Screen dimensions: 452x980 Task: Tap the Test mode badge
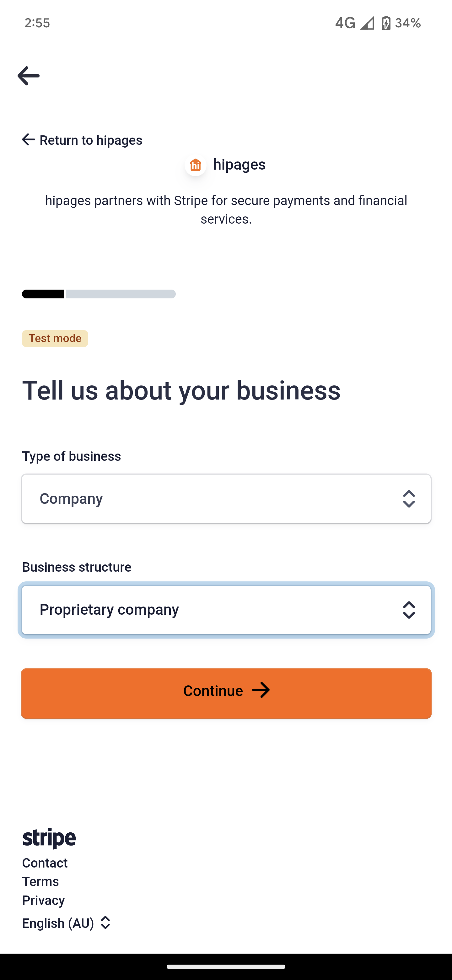pyautogui.click(x=55, y=338)
